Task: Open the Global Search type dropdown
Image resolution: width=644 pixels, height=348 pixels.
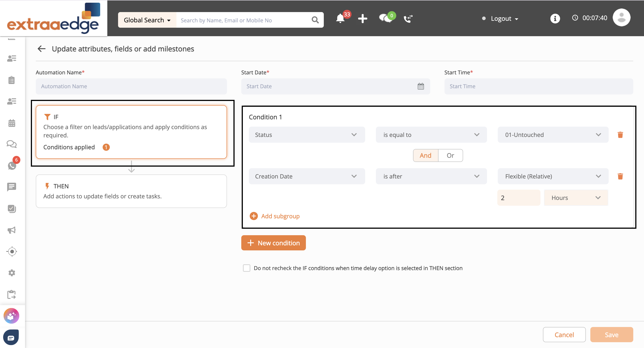Action: (x=147, y=20)
